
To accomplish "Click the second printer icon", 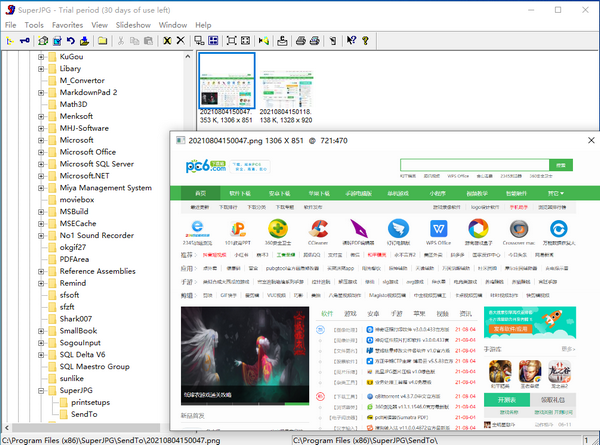I will pos(315,41).
